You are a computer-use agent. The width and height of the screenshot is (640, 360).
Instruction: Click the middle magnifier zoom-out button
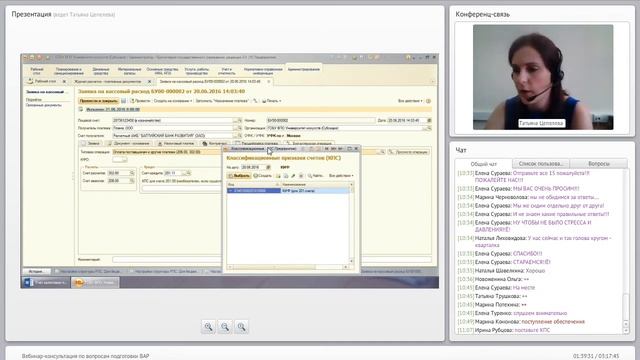225,327
